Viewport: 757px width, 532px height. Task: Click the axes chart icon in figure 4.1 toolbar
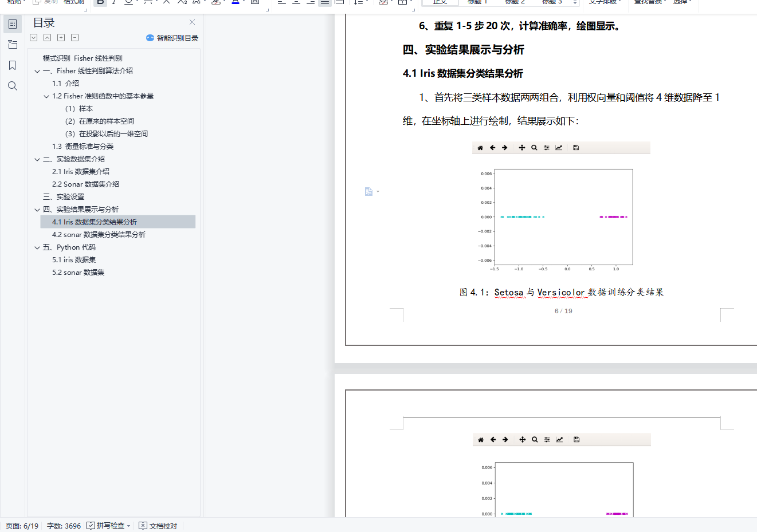click(559, 148)
